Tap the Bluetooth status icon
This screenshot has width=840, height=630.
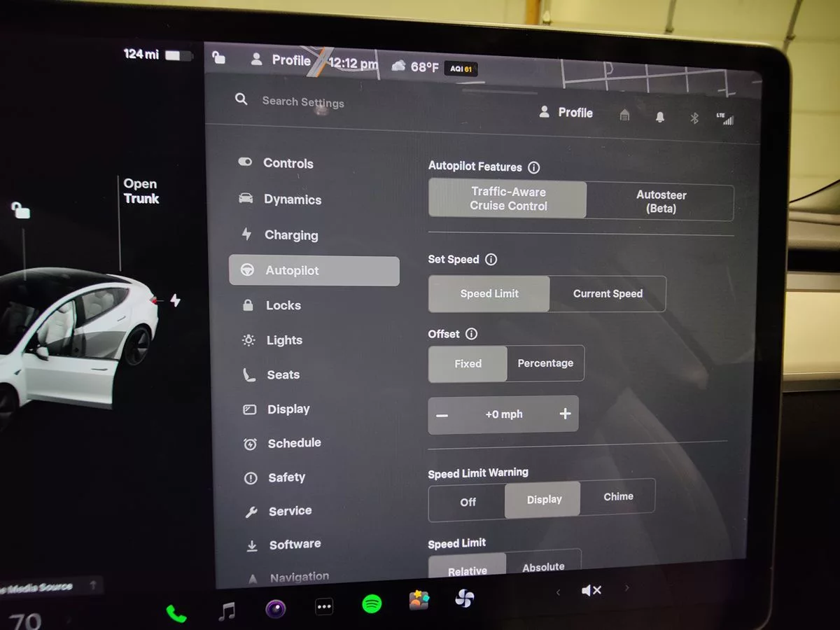coord(694,118)
